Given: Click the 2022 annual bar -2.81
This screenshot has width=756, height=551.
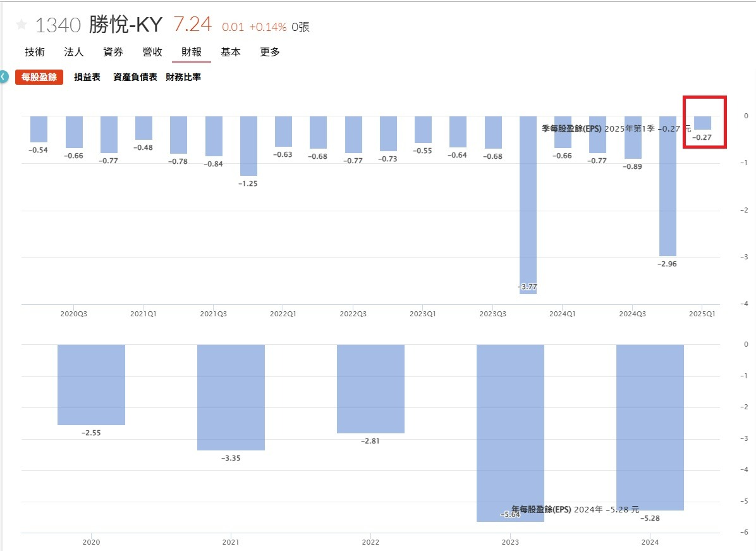Looking at the screenshot, I should 371,389.
